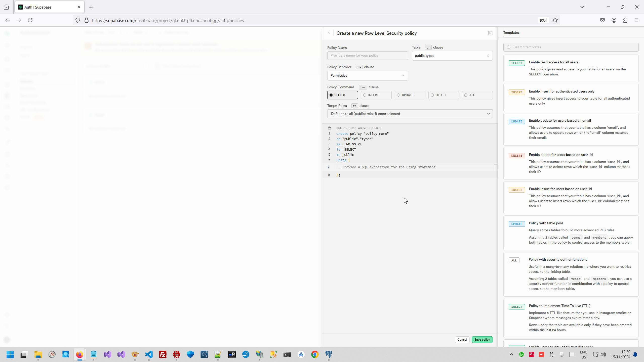
Task: Expand the Permissive policy behavior dropdown
Action: click(367, 76)
